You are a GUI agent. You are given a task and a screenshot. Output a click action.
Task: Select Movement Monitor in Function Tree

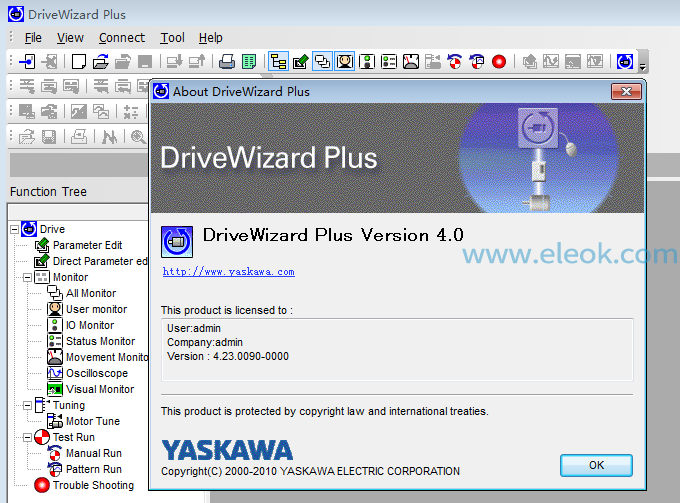click(107, 357)
